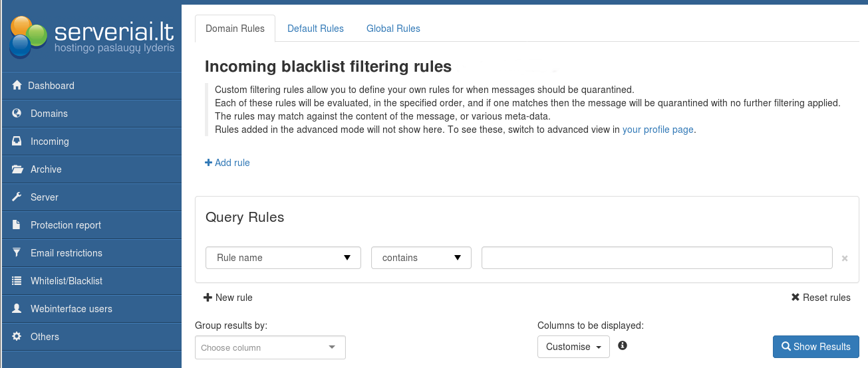Click the folder icon beside Archive
Screen dimensions: 868x368
[x=17, y=169]
